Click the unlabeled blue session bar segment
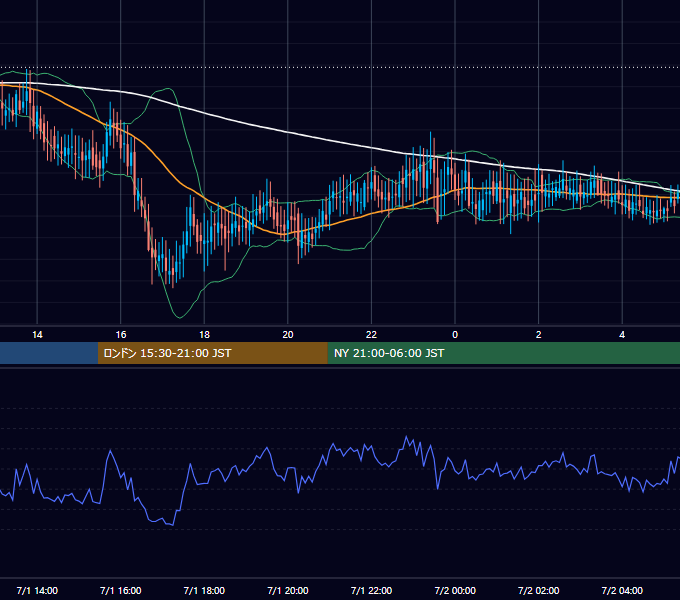680x600 pixels. (x=49, y=353)
